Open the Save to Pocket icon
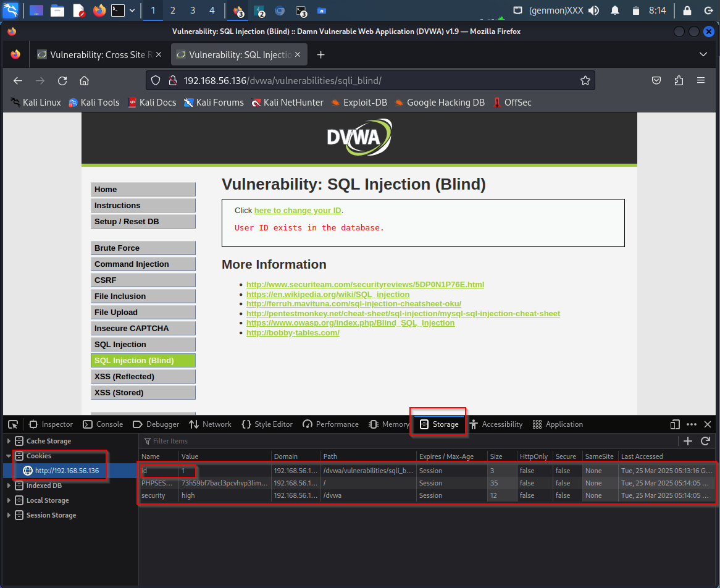This screenshot has width=720, height=588. click(656, 81)
